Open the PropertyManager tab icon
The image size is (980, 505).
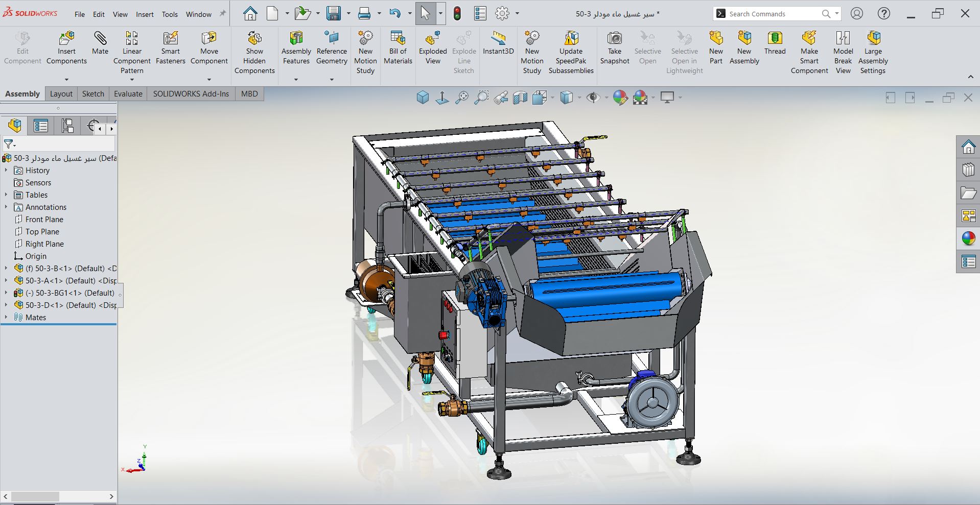pos(41,126)
